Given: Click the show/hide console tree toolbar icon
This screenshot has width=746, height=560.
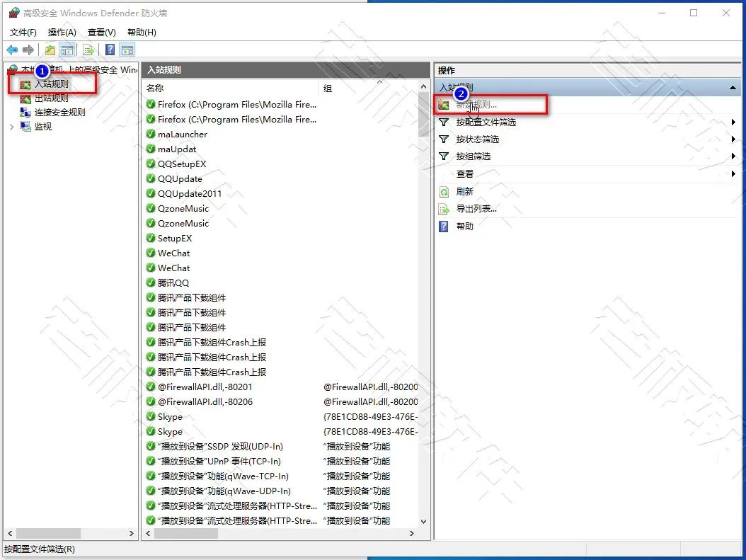Looking at the screenshot, I should pos(67,50).
